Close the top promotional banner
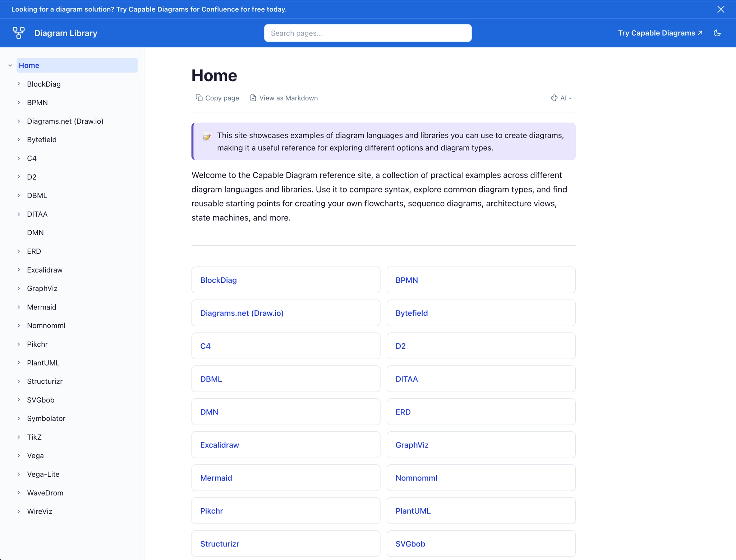This screenshot has height=560, width=736. [721, 9]
